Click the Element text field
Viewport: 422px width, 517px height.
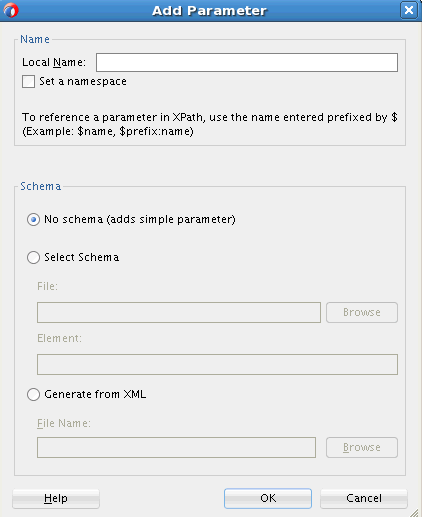click(x=217, y=364)
